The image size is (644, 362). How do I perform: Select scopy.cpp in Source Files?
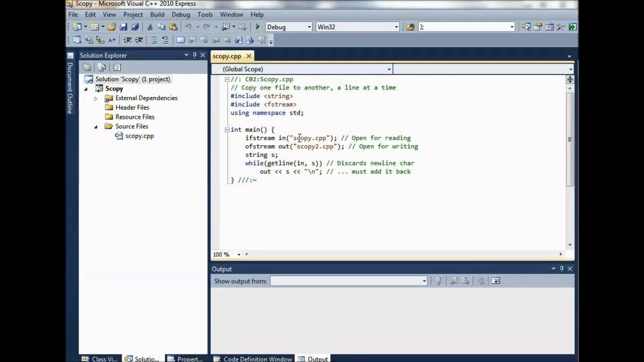click(139, 136)
